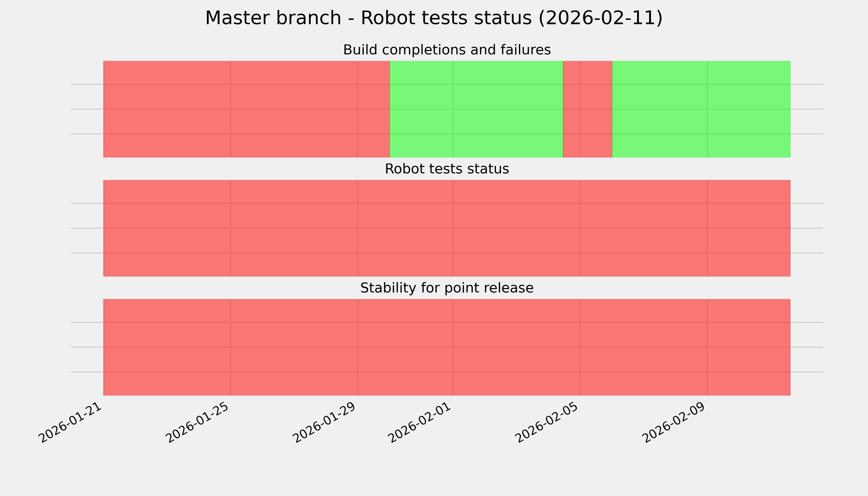Viewport: 868px width, 496px height.
Task: Click the narrow red block in build chart
Action: coord(588,109)
